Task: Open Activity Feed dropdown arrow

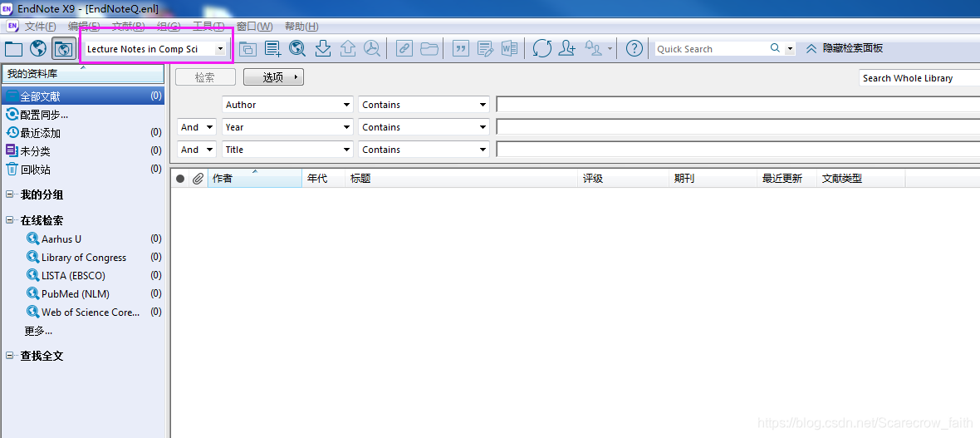Action: click(x=609, y=49)
